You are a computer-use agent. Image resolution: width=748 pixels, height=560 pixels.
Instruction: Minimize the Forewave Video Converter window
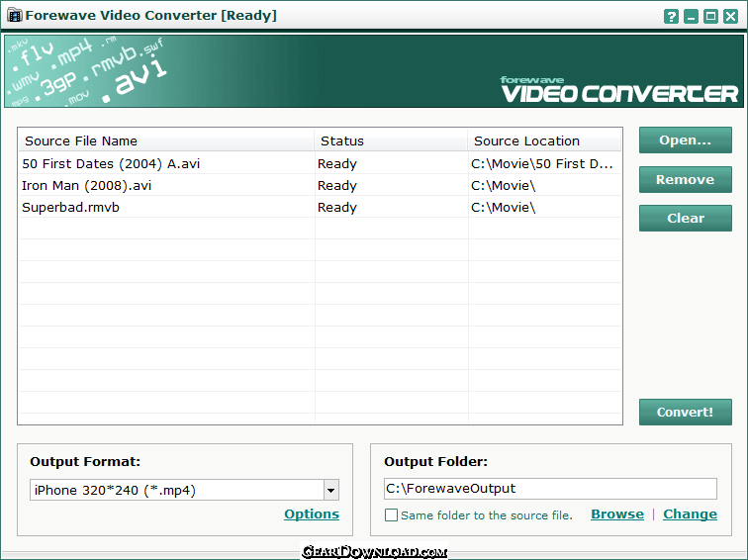click(691, 17)
